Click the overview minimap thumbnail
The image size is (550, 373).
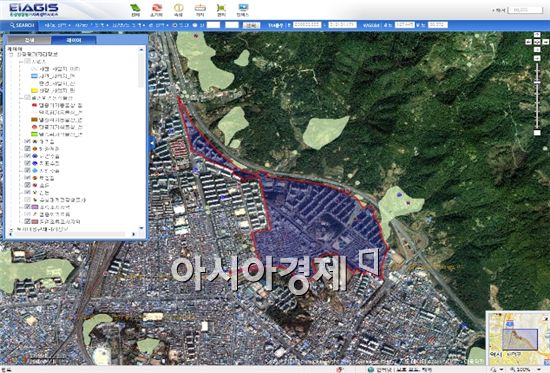coord(518,339)
